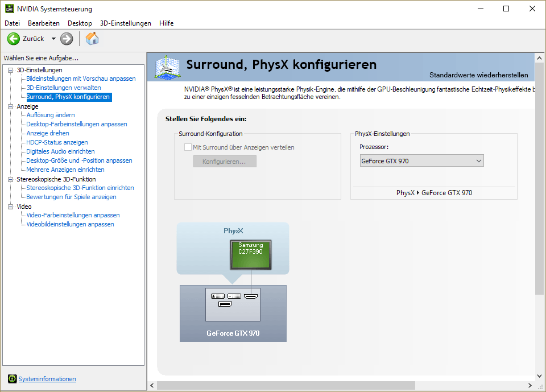The width and height of the screenshot is (546, 392).
Task: Click the vertical scrollbar up arrow
Action: [539, 58]
